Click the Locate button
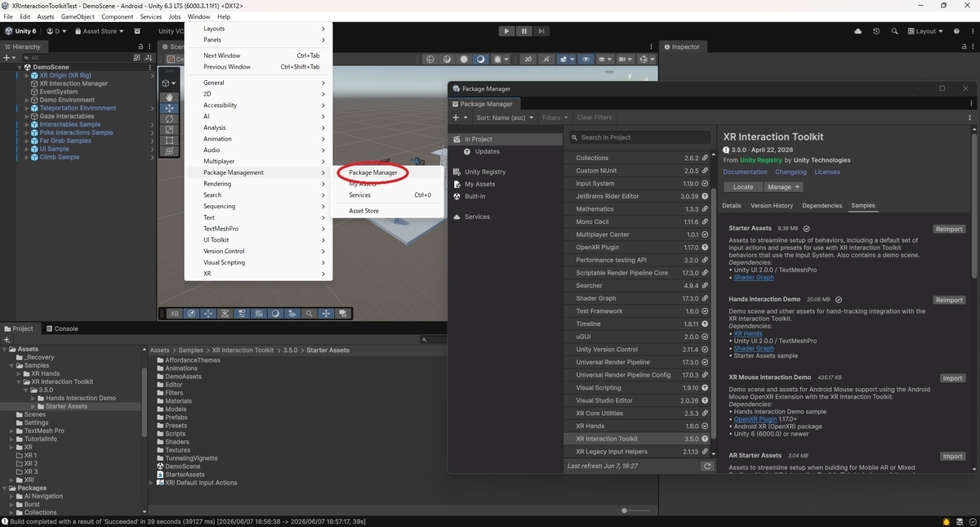Viewport: 980px width, 527px height. [x=743, y=187]
